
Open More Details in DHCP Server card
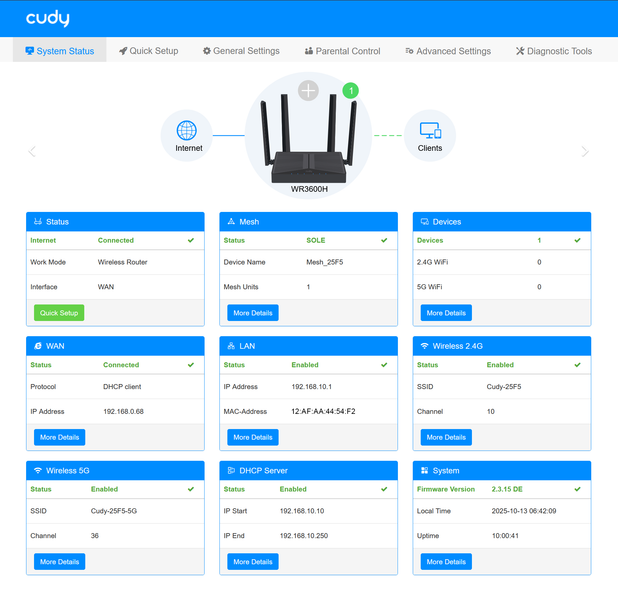253,561
